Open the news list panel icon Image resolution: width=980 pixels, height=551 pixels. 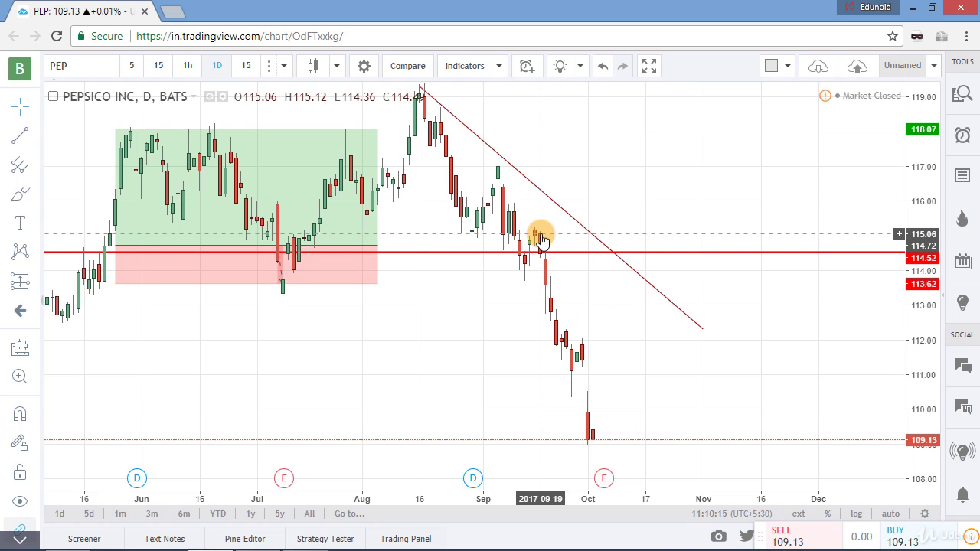click(962, 177)
